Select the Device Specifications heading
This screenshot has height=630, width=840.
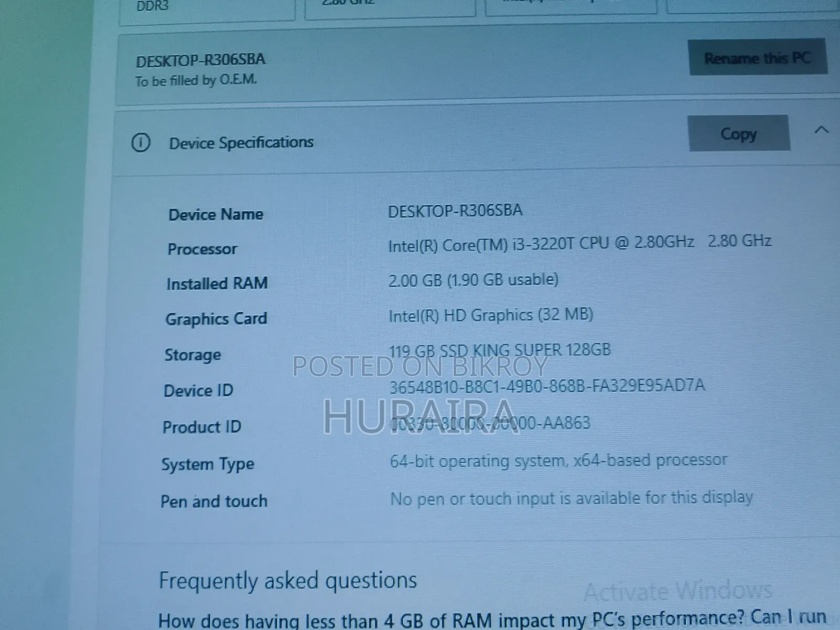[241, 142]
